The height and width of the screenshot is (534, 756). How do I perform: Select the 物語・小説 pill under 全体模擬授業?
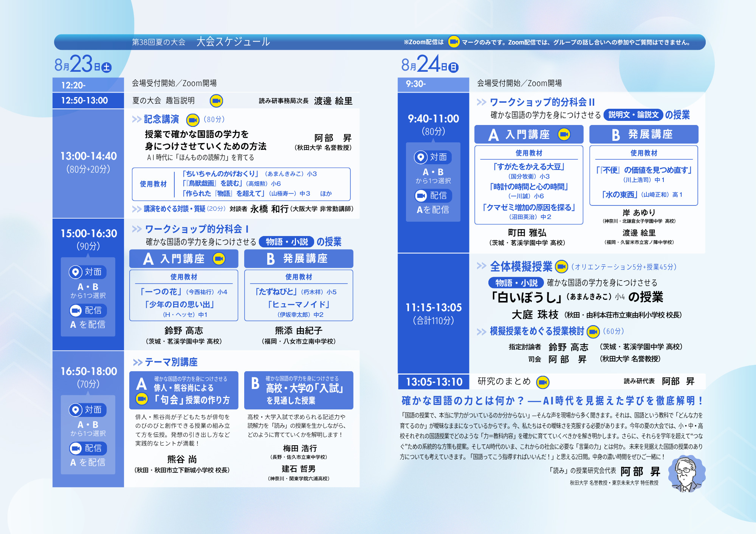tap(516, 282)
